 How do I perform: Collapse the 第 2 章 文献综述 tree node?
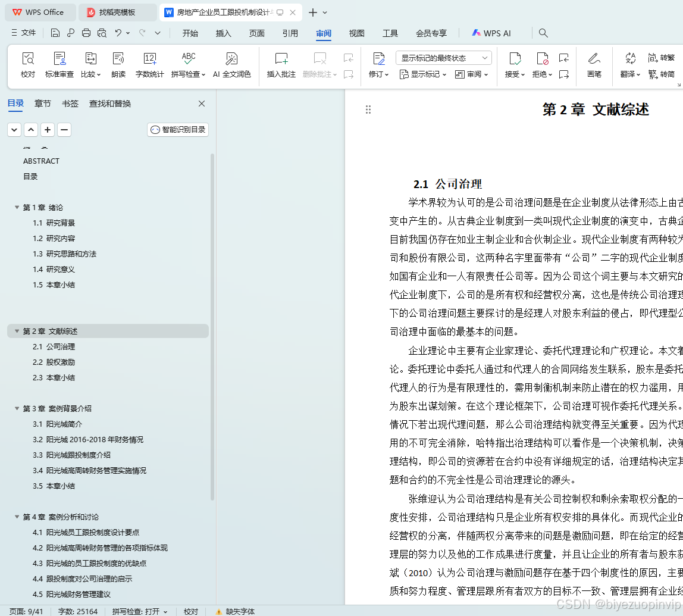[x=17, y=331]
